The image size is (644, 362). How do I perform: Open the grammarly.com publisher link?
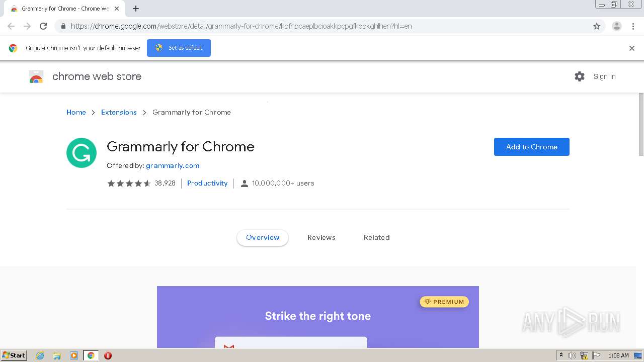pos(173,165)
